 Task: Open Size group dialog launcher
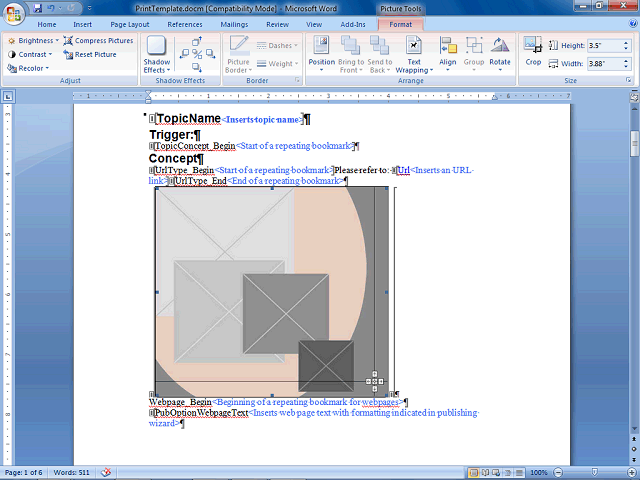tap(629, 80)
